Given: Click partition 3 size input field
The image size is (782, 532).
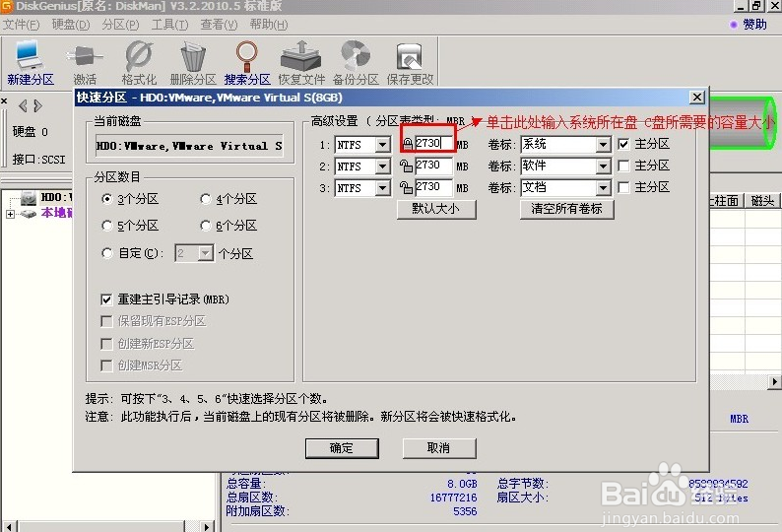Looking at the screenshot, I should coord(434,187).
